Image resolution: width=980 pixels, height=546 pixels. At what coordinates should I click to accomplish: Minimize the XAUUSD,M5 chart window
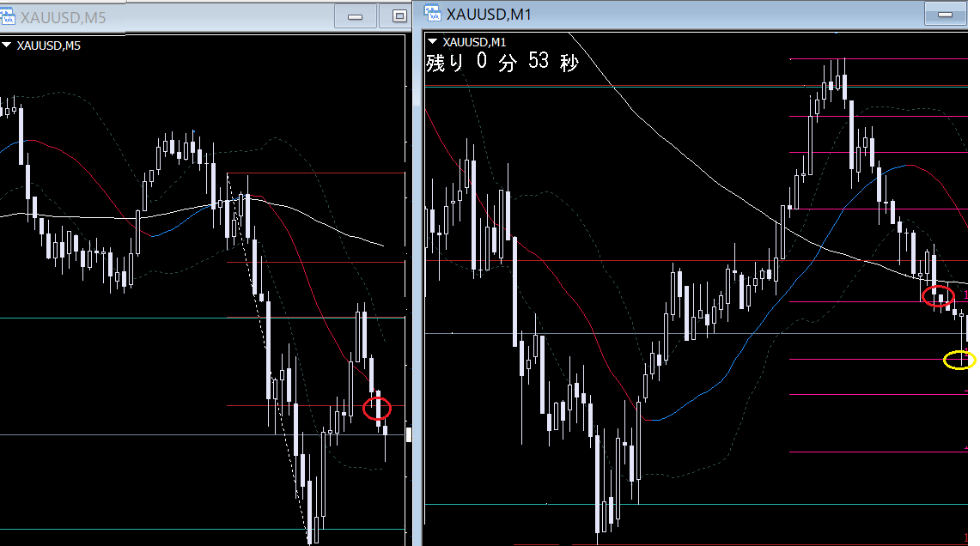[x=355, y=16]
